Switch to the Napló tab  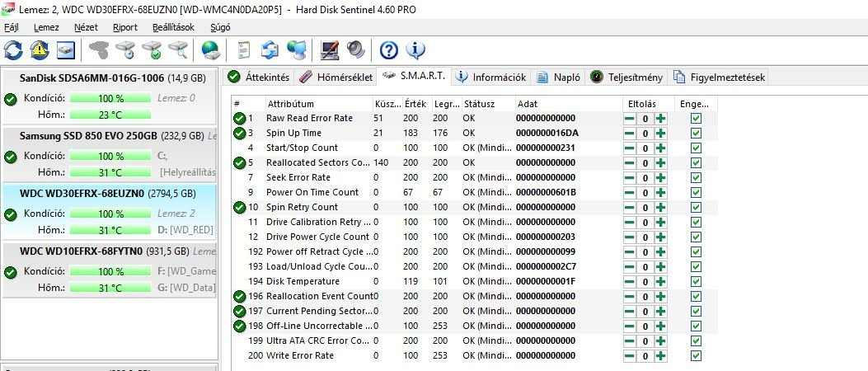pyautogui.click(x=559, y=77)
